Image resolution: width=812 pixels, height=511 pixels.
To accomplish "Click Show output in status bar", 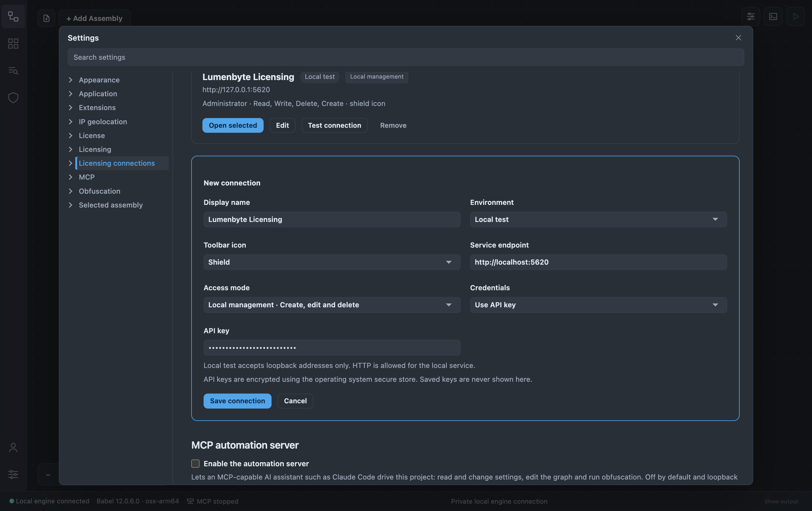I will pos(781,501).
